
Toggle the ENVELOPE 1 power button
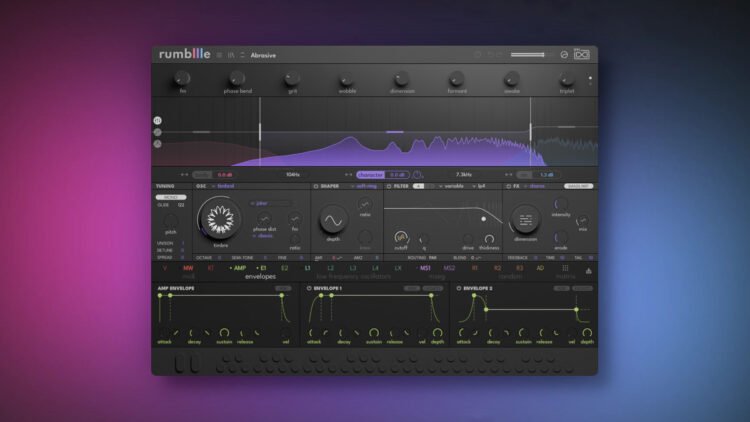(x=309, y=289)
